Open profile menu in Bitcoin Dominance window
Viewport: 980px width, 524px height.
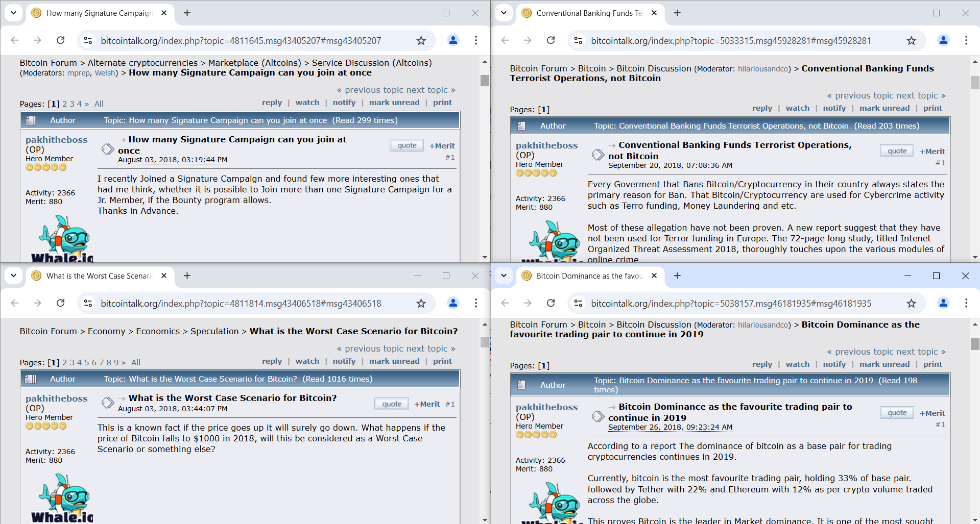[943, 303]
